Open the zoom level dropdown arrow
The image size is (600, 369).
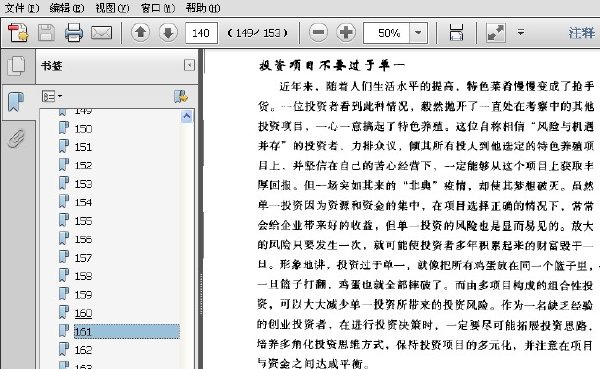click(418, 33)
